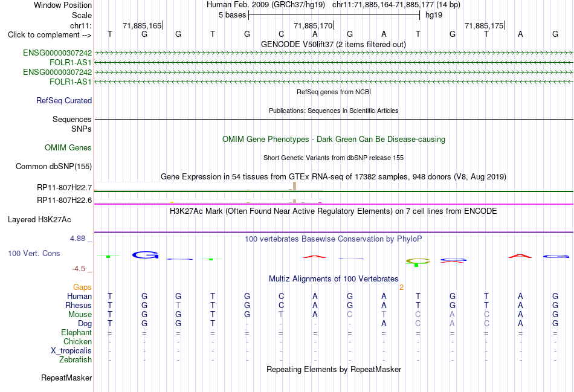
Task: Click the C base in the reference sequence row
Action: pos(281,34)
